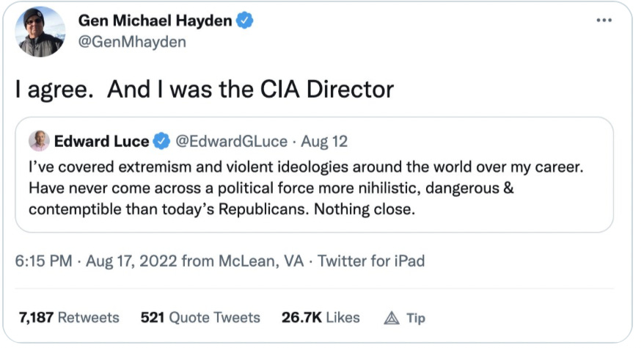
Task: Open the Gen Michael Hayden display name
Action: coord(155,21)
